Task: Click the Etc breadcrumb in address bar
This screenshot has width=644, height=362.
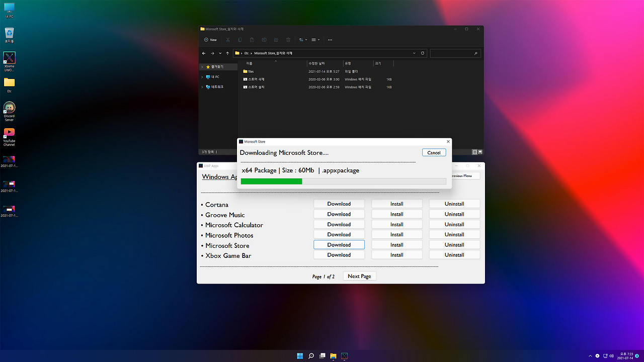Action: pos(247,53)
